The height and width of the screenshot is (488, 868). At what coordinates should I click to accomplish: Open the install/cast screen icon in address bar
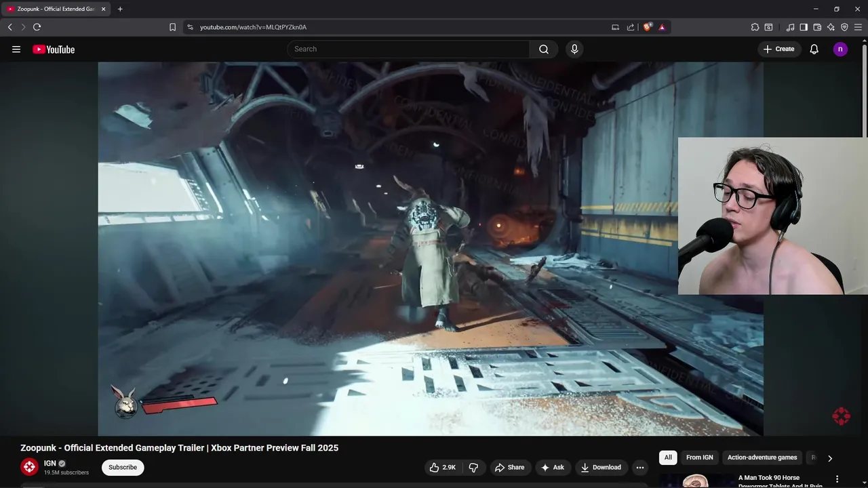click(615, 27)
